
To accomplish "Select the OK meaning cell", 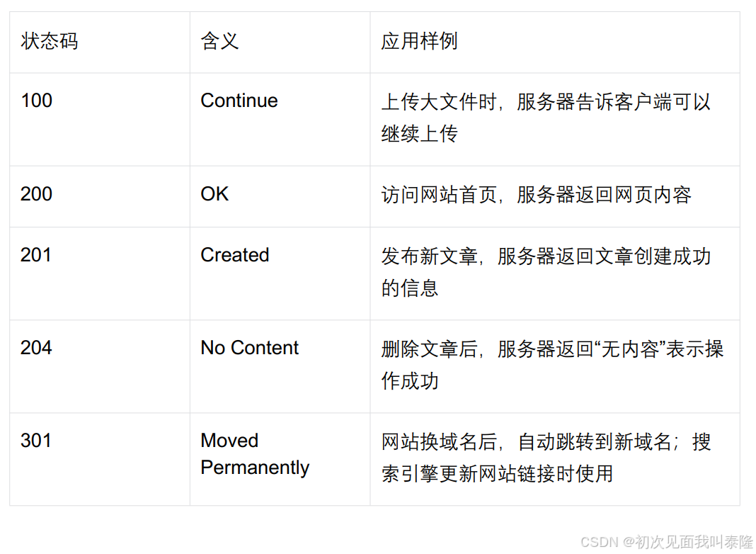I will 280,197.
